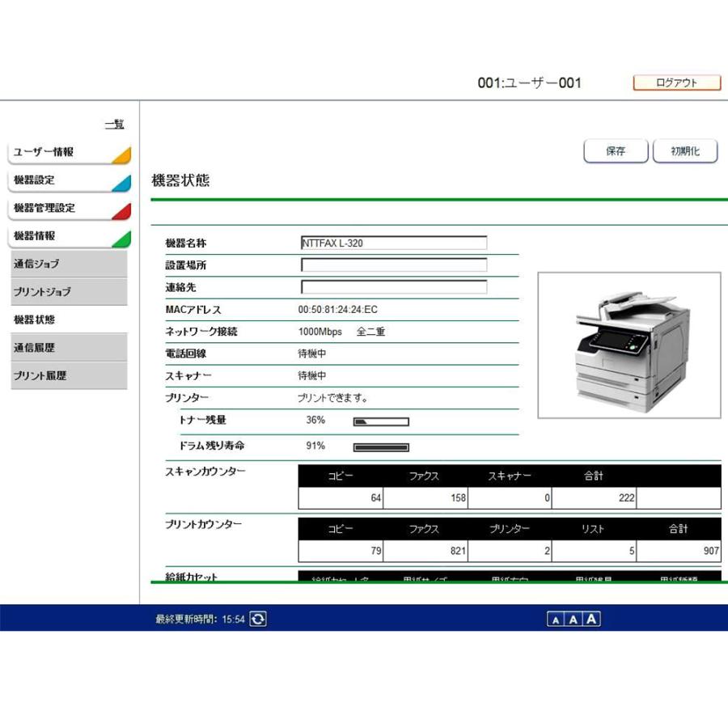
Task: Click the toner remaining progress bar
Action: click(380, 421)
